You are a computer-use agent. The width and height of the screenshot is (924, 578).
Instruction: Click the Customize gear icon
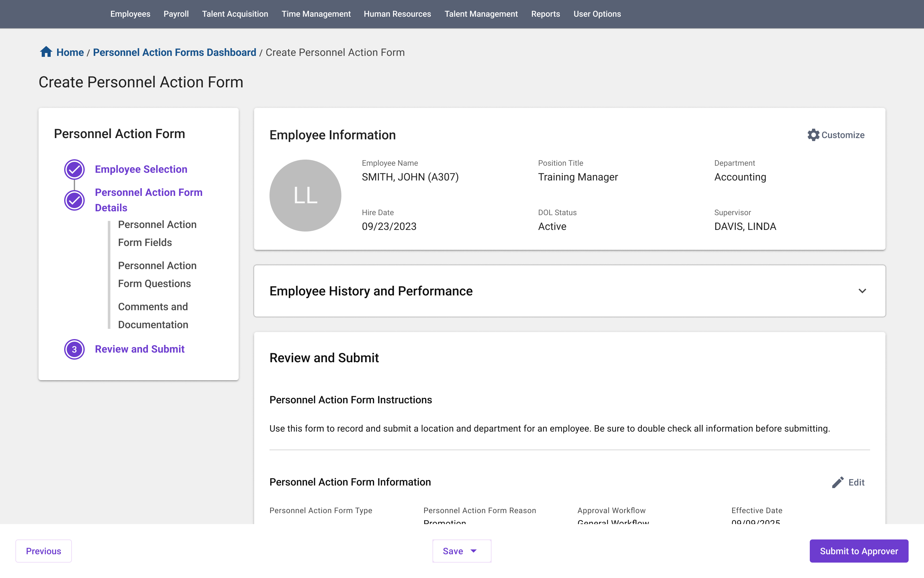point(813,135)
